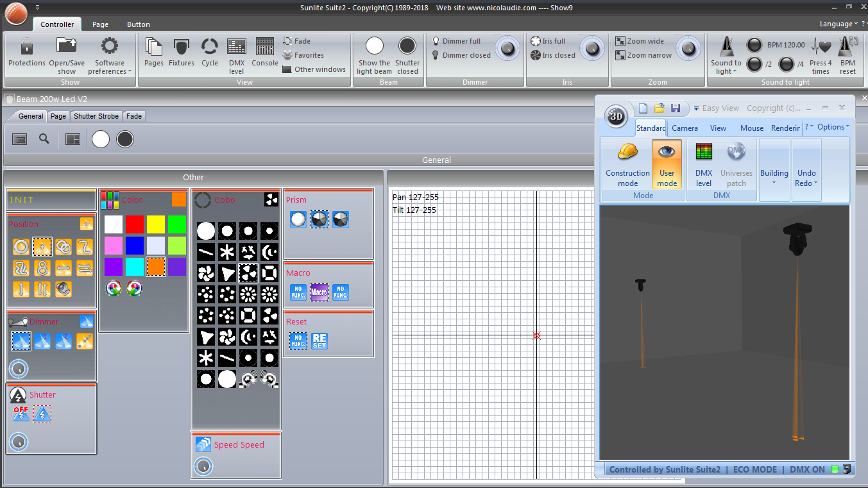The height and width of the screenshot is (488, 868).
Task: Click Fade in the View ribbon group
Action: pyautogui.click(x=296, y=41)
